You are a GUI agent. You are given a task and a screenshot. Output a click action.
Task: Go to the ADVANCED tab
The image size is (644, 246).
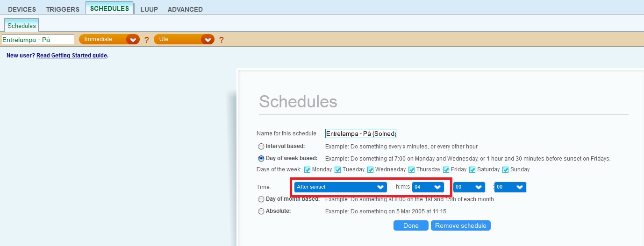(x=185, y=9)
